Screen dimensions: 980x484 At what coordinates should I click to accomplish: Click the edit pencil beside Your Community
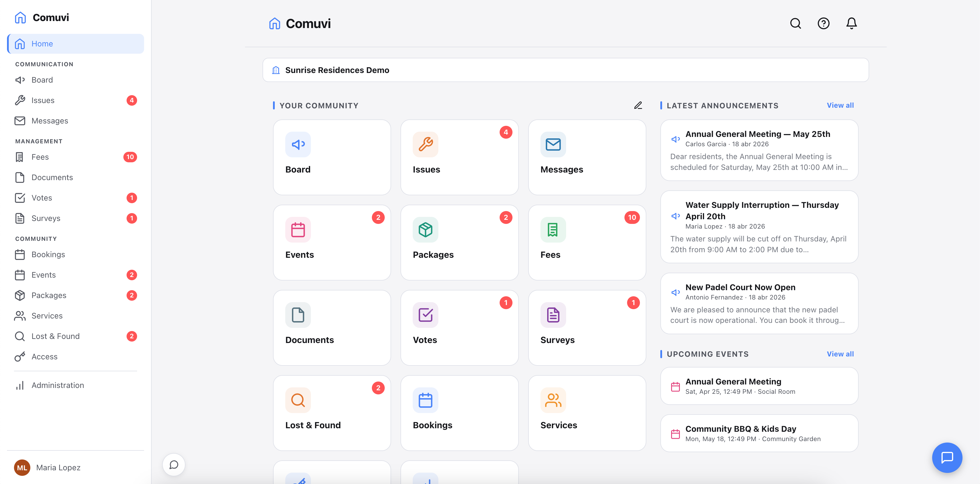click(638, 105)
